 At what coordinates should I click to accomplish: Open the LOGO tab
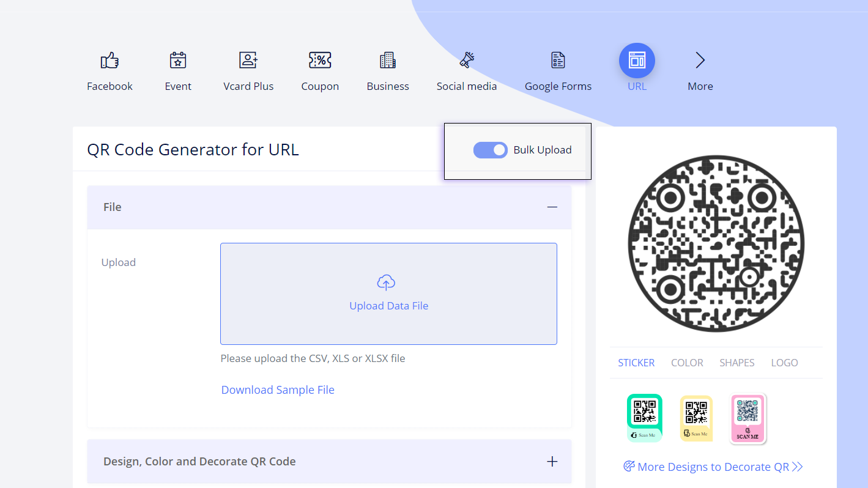point(784,363)
